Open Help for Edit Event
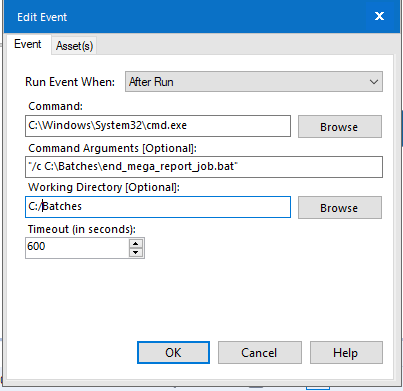The image size is (403, 391). (346, 353)
